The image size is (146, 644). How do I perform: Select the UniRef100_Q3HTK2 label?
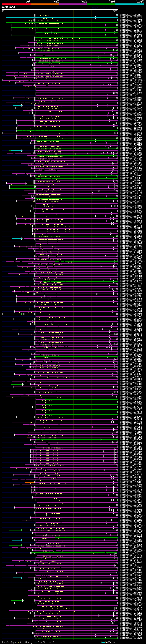click(131, 143)
